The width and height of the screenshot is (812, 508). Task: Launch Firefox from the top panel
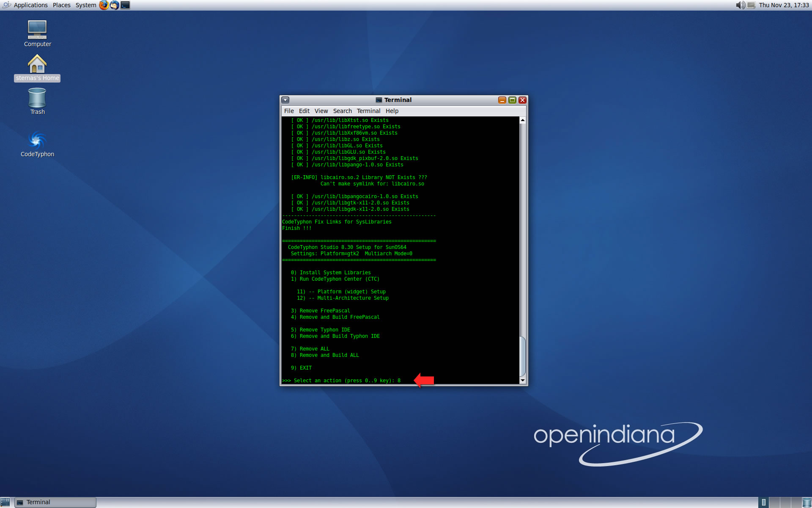point(104,5)
